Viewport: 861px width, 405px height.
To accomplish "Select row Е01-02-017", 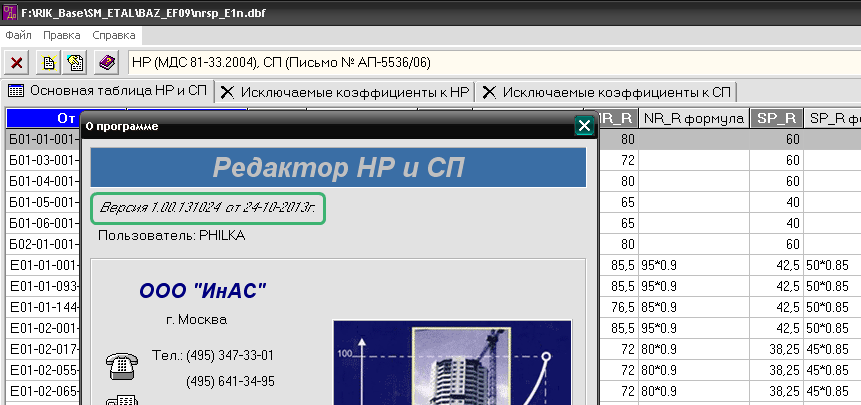I will 43,349.
